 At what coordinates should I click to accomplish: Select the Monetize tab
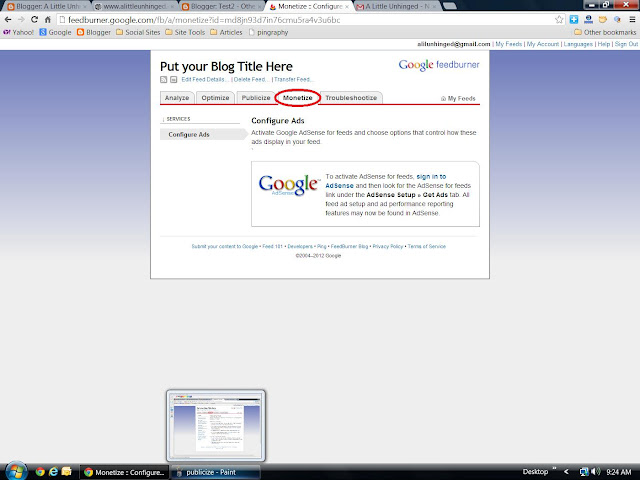[298, 98]
